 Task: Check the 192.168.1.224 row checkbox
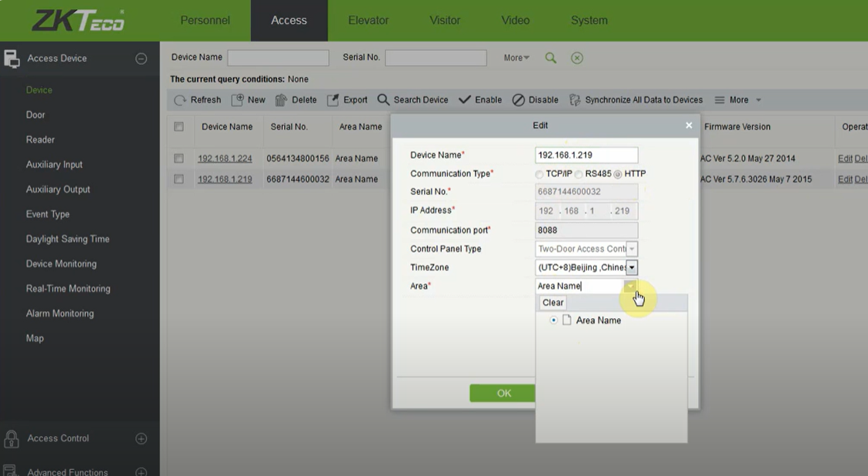click(x=179, y=159)
